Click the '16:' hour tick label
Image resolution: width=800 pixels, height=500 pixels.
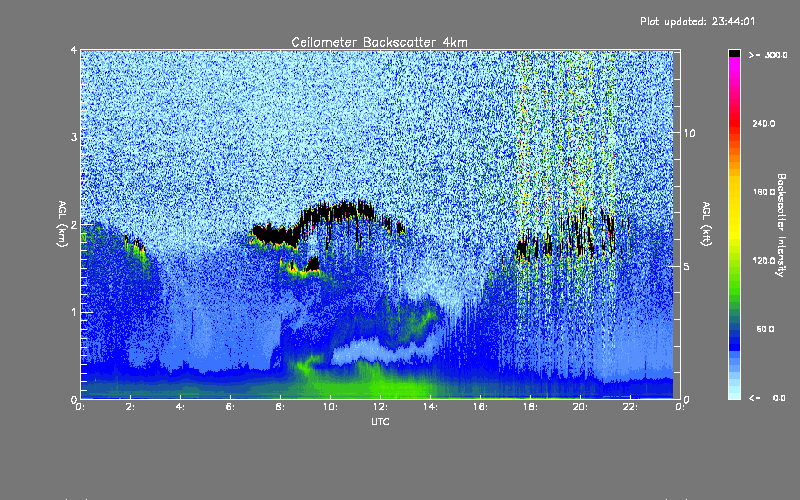pos(480,407)
